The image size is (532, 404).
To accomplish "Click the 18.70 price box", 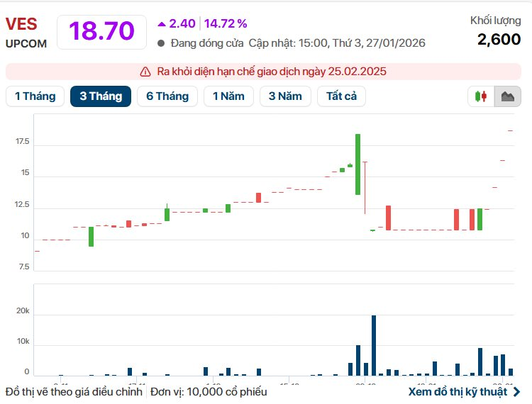I will pos(101,32).
